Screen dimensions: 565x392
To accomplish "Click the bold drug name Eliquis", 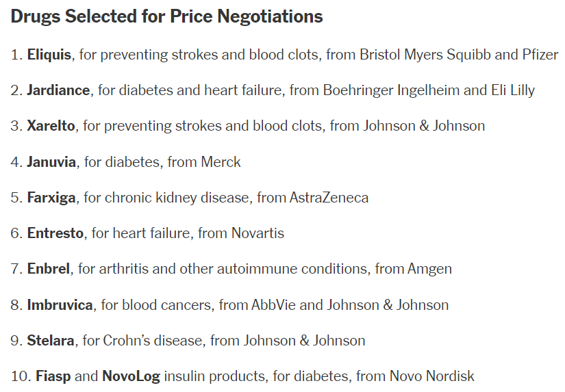I will coord(49,55).
